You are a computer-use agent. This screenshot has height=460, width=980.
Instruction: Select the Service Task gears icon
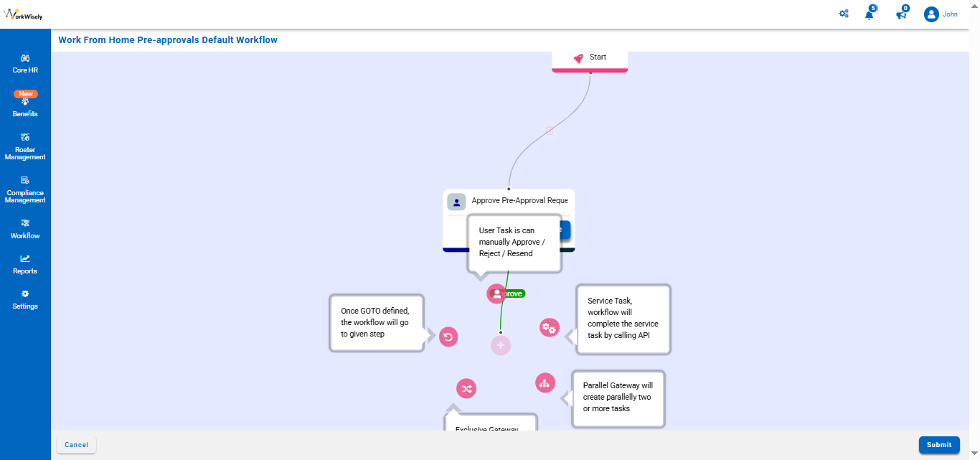click(x=550, y=328)
